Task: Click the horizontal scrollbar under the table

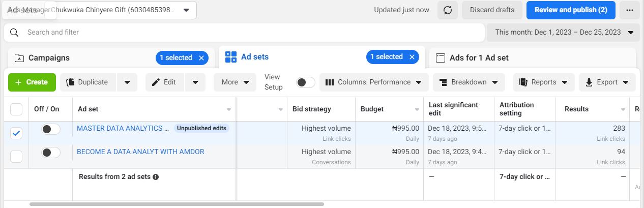Action: coord(177,204)
